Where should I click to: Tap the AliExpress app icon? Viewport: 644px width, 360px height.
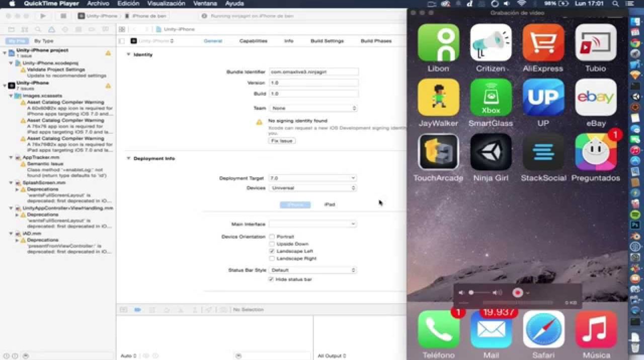(543, 42)
